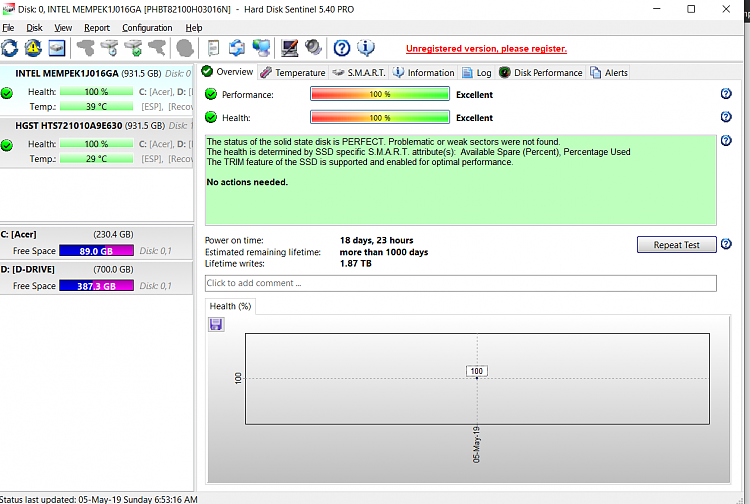Click the network computers toolbar icon
This screenshot has width=750, height=504.
click(x=261, y=47)
